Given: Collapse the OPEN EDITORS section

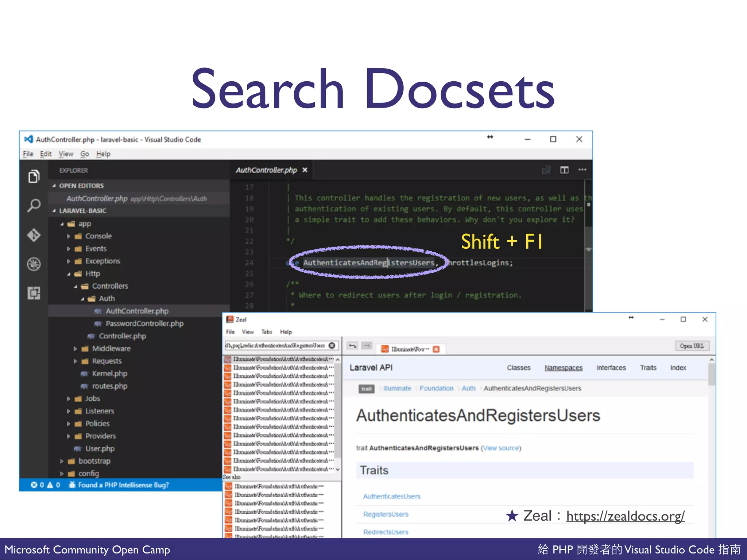Looking at the screenshot, I should [x=54, y=186].
